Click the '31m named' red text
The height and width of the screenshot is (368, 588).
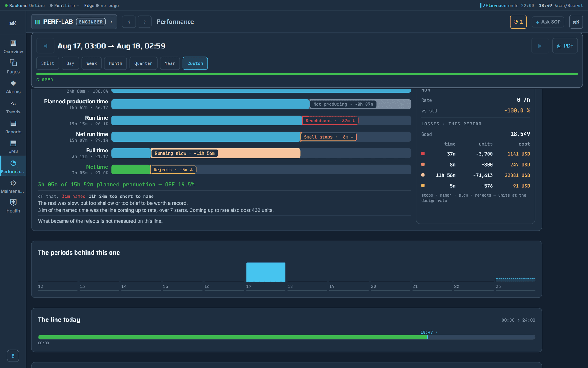click(73, 197)
